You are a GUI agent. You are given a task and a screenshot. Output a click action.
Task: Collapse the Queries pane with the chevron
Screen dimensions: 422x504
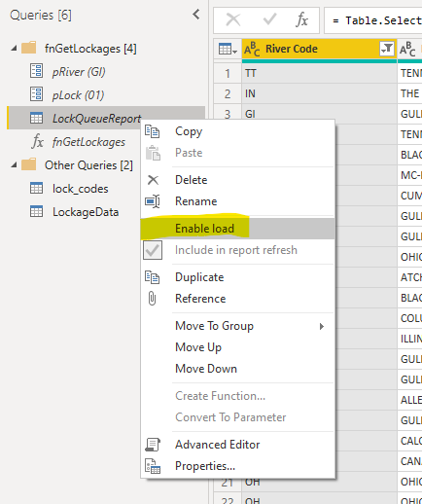point(196,15)
